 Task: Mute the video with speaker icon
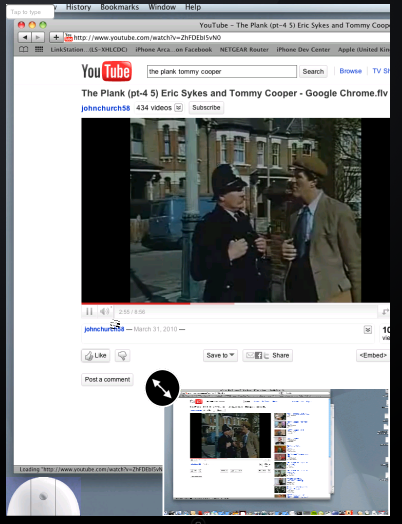(x=104, y=311)
